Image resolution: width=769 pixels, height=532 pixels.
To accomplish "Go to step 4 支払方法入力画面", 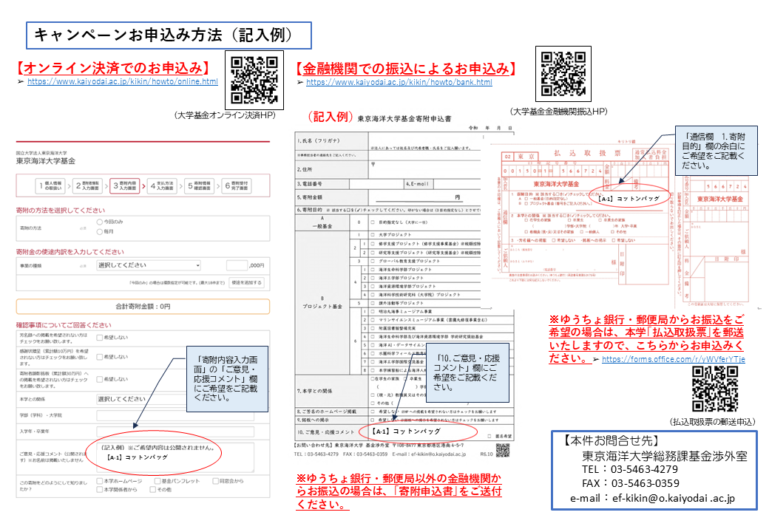I will 162,186.
